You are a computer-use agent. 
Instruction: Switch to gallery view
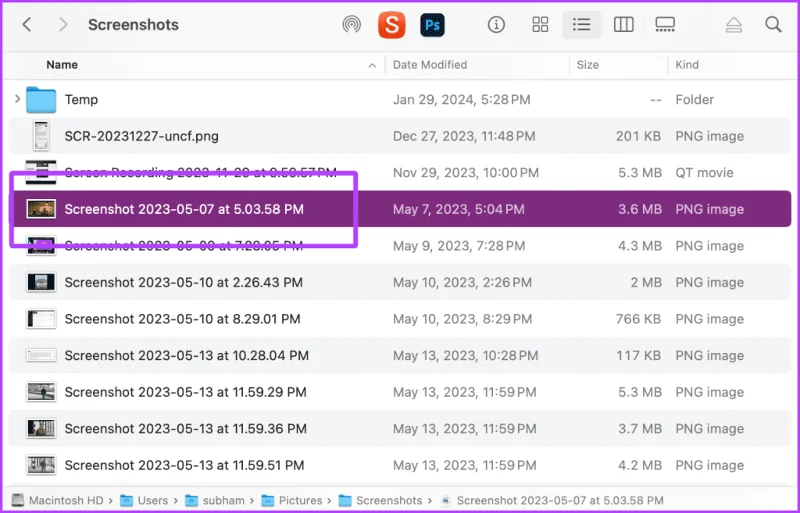coord(665,24)
